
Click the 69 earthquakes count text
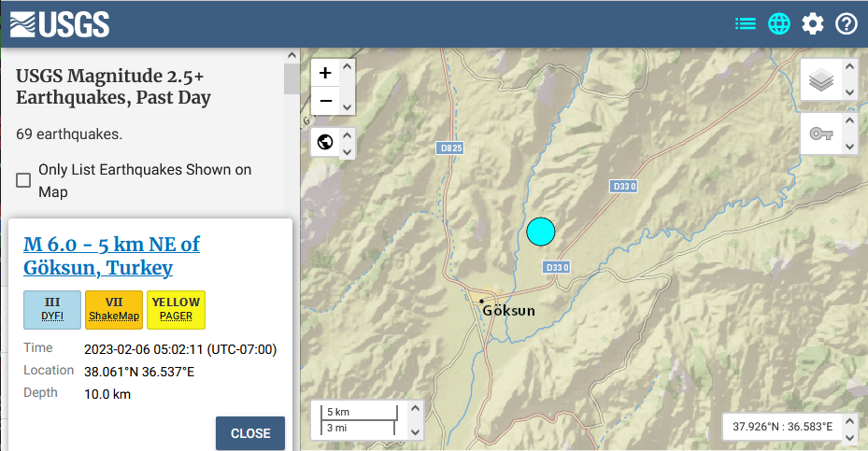click(69, 134)
